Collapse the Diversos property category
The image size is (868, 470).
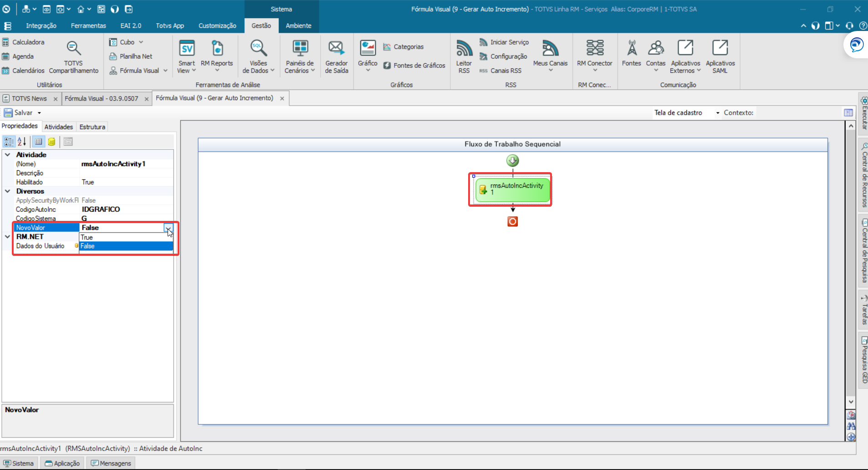[7, 191]
